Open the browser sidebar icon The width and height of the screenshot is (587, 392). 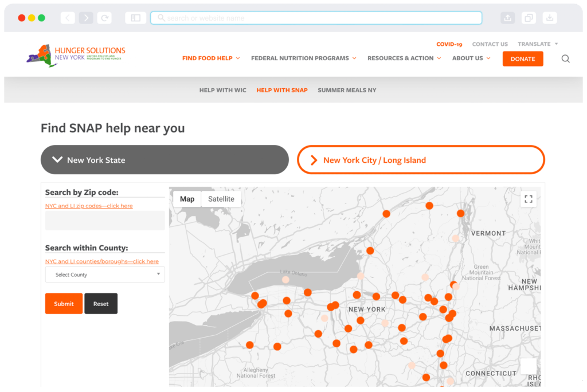(x=135, y=17)
